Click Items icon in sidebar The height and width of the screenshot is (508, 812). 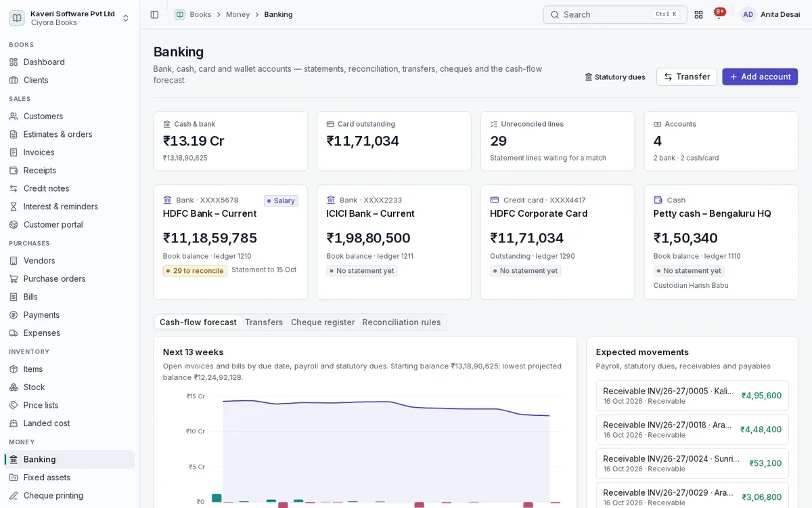(14, 369)
